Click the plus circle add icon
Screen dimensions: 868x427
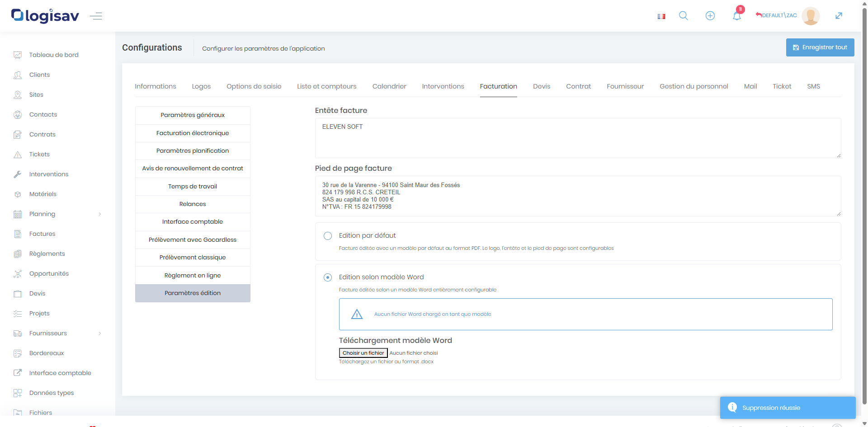(x=710, y=16)
